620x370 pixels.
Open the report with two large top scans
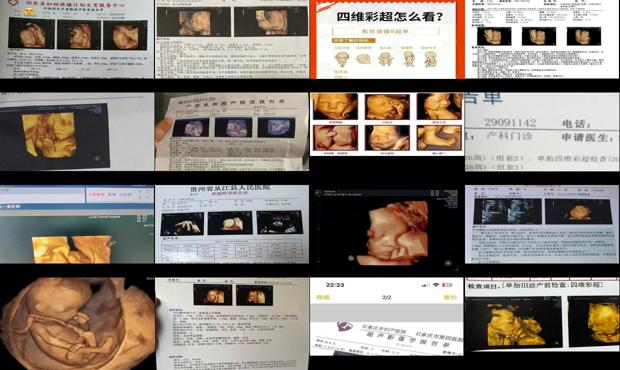pyautogui.click(x=232, y=39)
